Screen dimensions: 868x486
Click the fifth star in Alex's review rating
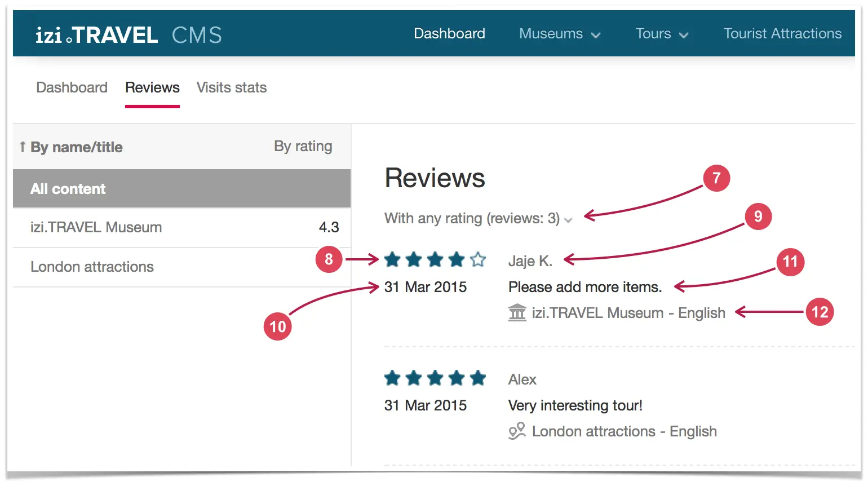pos(478,378)
